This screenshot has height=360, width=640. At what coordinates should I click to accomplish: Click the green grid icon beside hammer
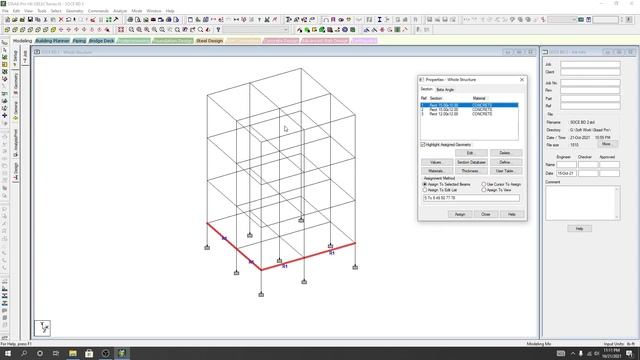[109, 20]
